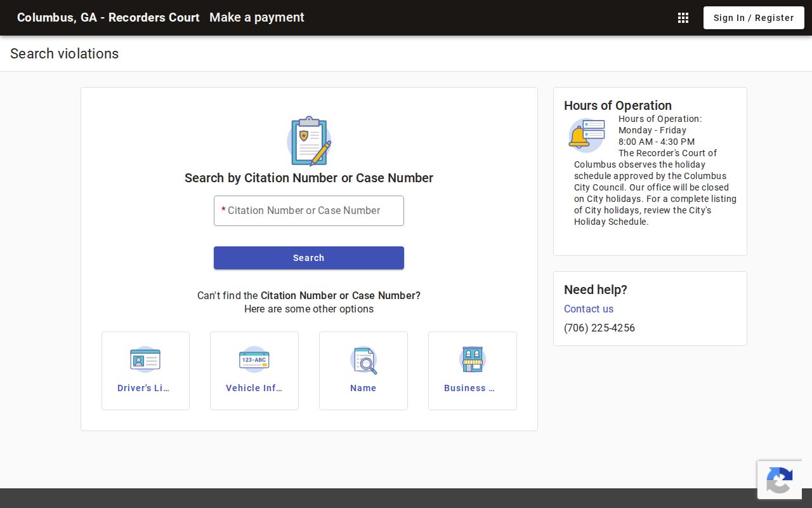This screenshot has width=812, height=508.
Task: Click the Need help? heading
Action: (x=596, y=290)
